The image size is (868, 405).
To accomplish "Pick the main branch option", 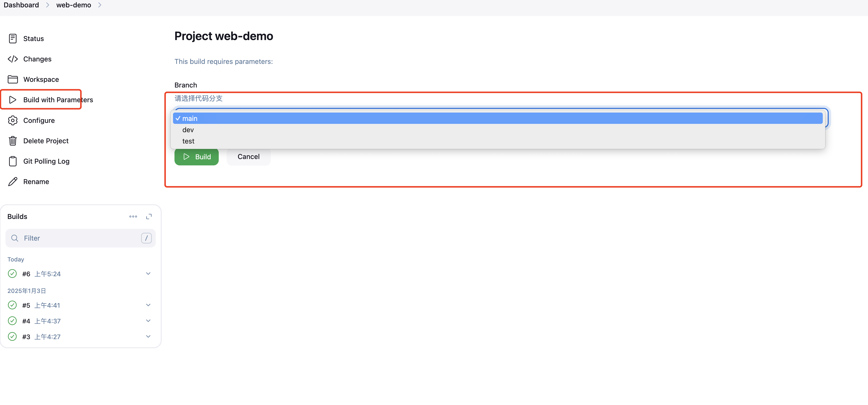I will pos(190,119).
